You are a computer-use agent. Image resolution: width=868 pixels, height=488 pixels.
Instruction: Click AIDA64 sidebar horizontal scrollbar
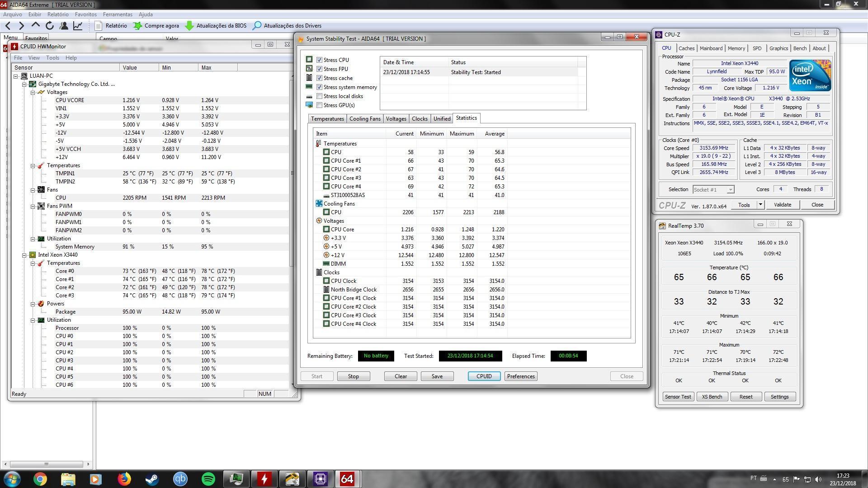46,464
